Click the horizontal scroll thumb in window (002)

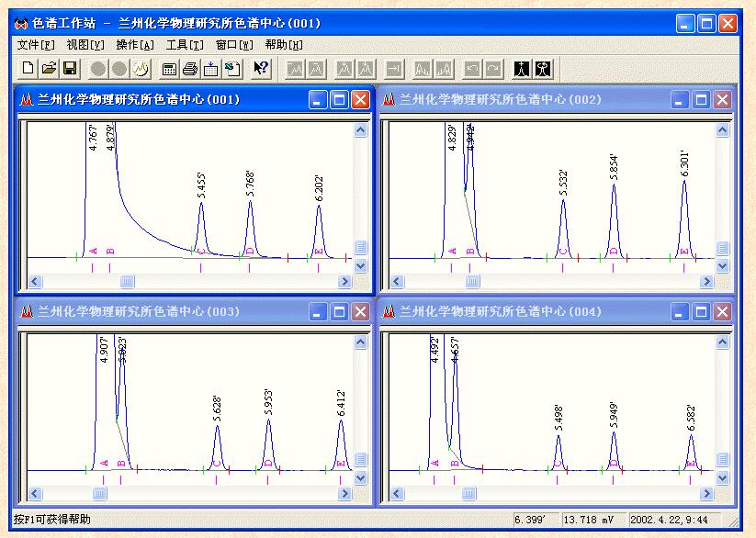coord(473,281)
